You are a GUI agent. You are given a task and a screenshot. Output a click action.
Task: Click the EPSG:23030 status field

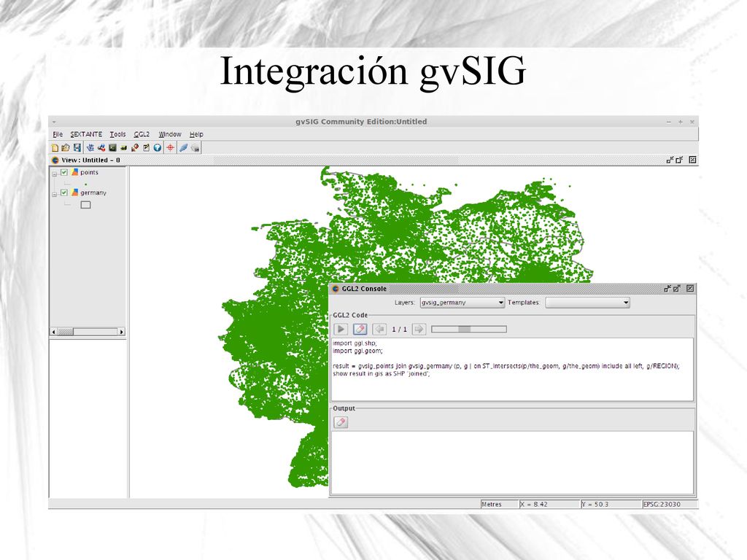[670, 504]
